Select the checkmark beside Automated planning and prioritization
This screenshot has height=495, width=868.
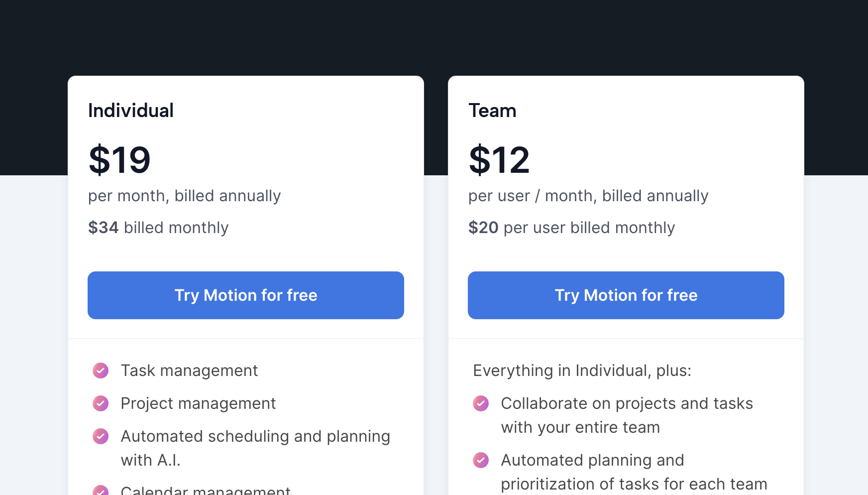(481, 460)
